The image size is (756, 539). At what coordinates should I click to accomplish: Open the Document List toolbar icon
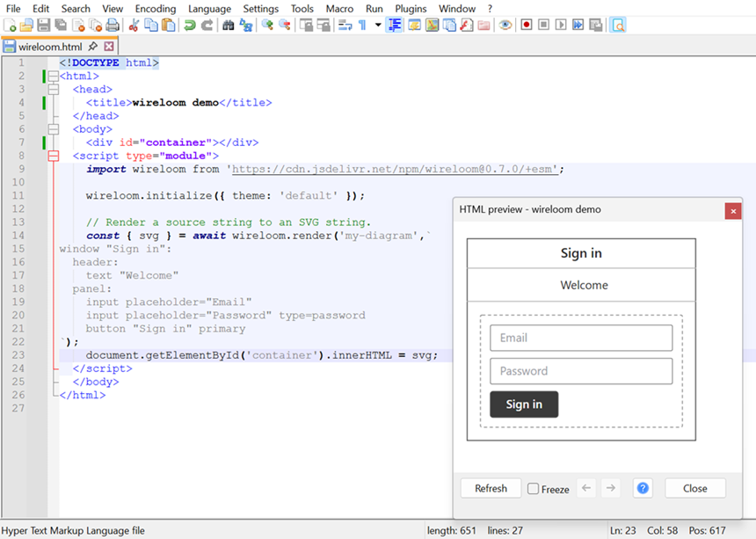coord(449,25)
